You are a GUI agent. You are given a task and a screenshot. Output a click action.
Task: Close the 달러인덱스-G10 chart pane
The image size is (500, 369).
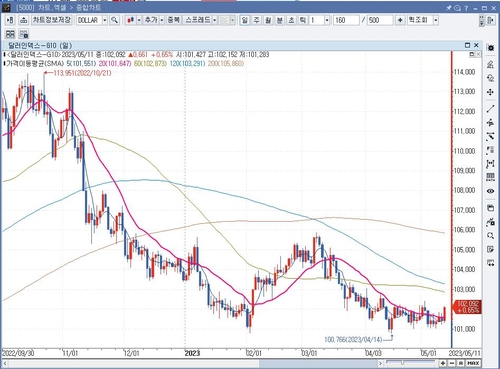point(476,45)
